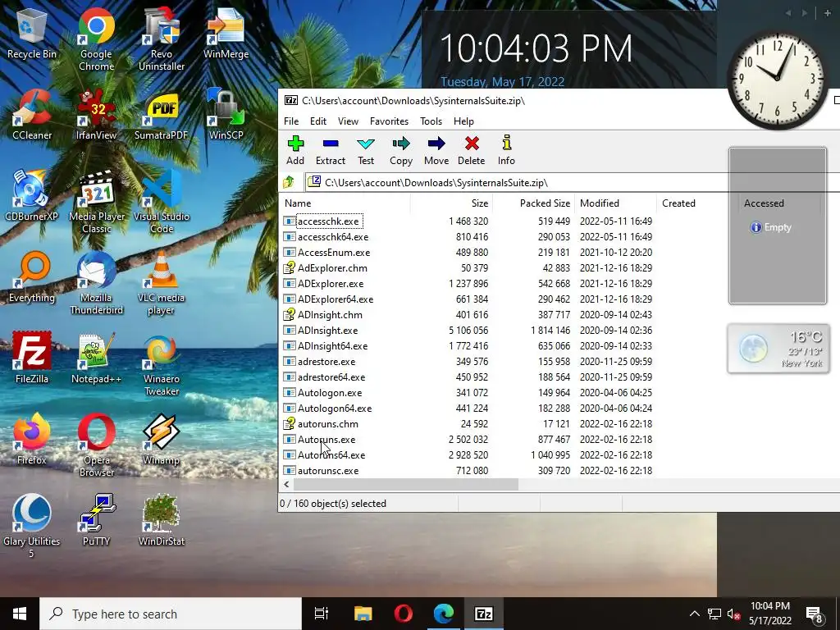Click the red Delete toolbar button
Image resolution: width=840 pixels, height=630 pixels.
(x=472, y=151)
